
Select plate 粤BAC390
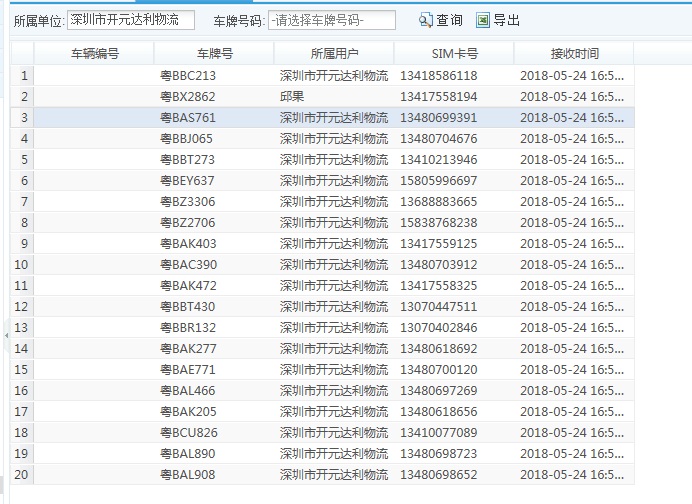pos(188,265)
